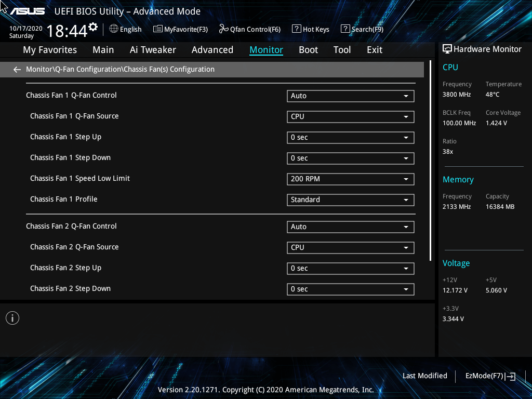The width and height of the screenshot is (532, 399).
Task: Click the back arrow in breadcrumb bar
Action: (17, 70)
